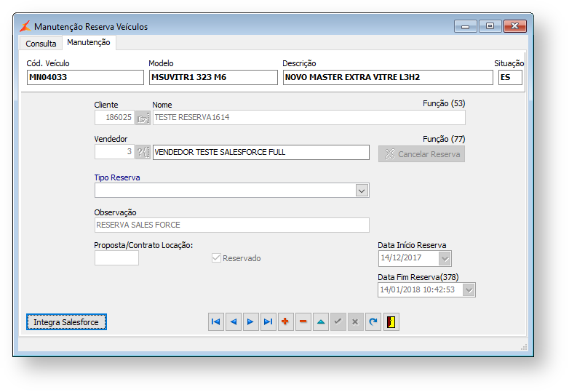Click the Situação field ES

510,77
